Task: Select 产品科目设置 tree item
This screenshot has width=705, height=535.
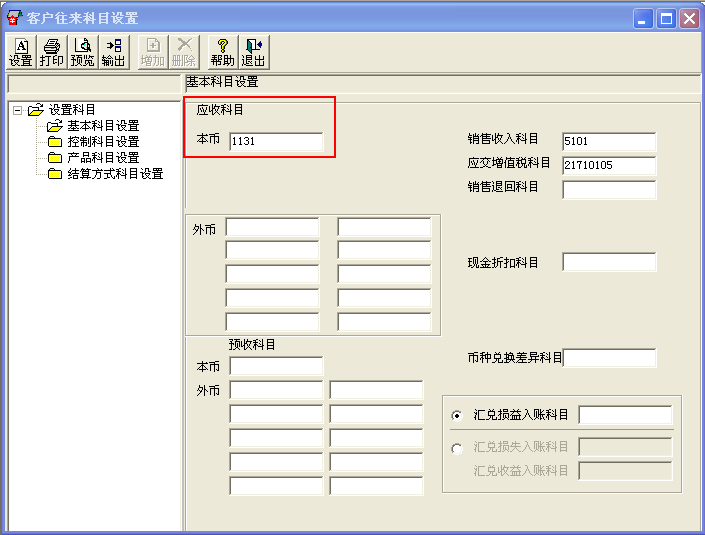Action: click(103, 158)
